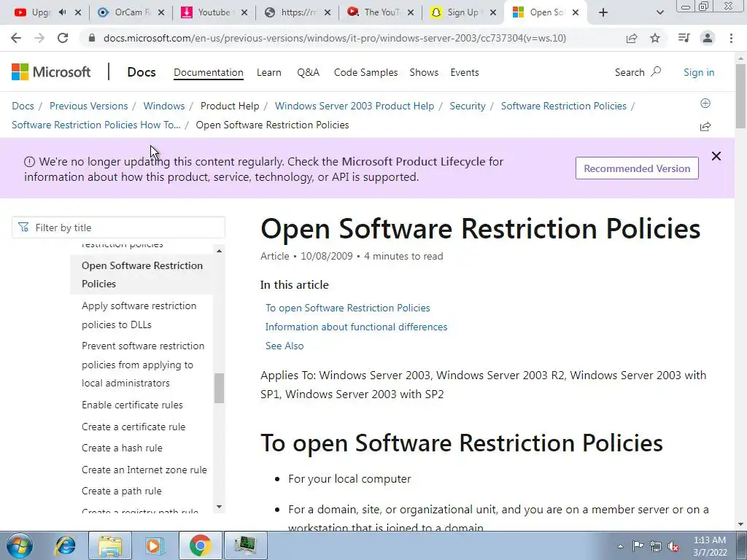
Task: Open the Docs home link
Action: (141, 72)
